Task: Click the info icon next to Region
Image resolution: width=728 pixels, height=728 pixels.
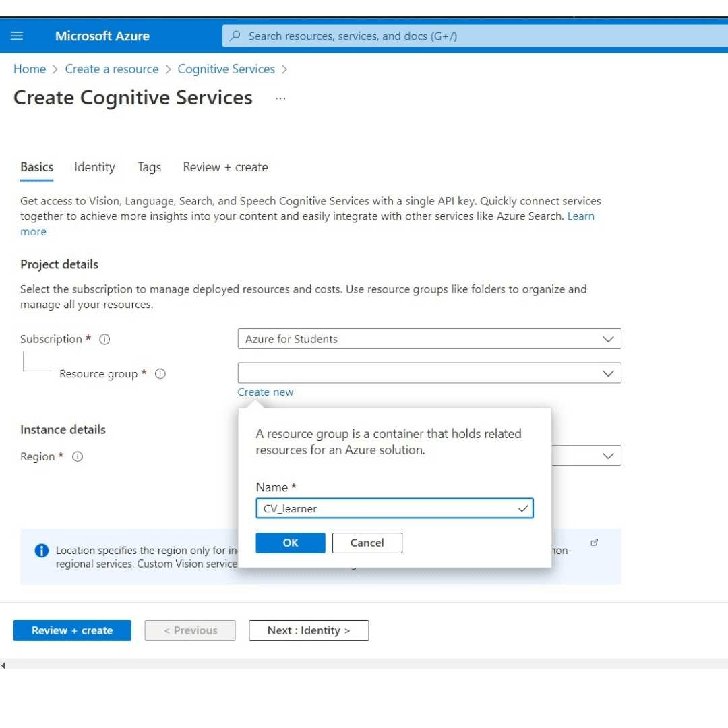Action: point(78,456)
